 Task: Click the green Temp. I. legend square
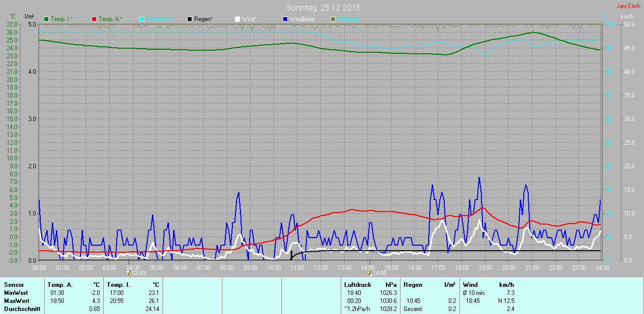[47, 19]
